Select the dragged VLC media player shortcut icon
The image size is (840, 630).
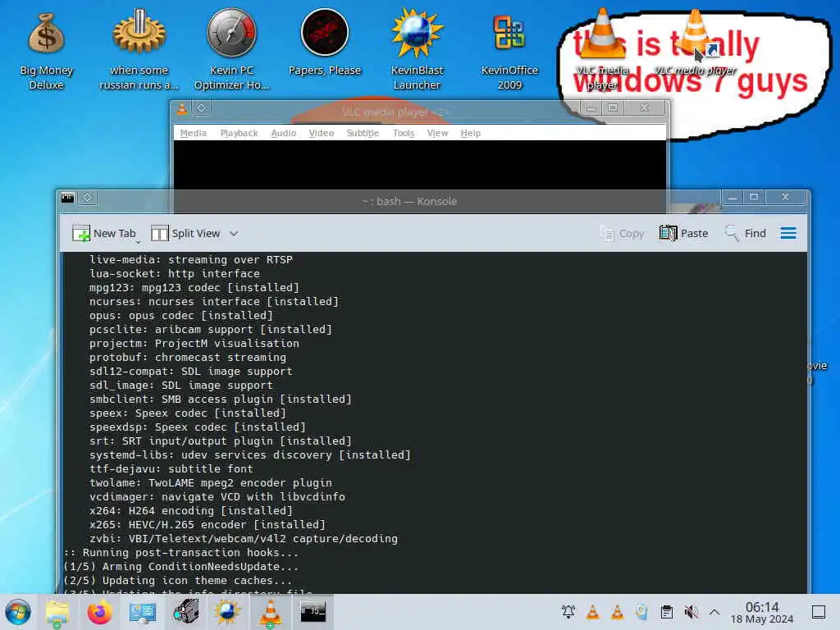coord(695,43)
